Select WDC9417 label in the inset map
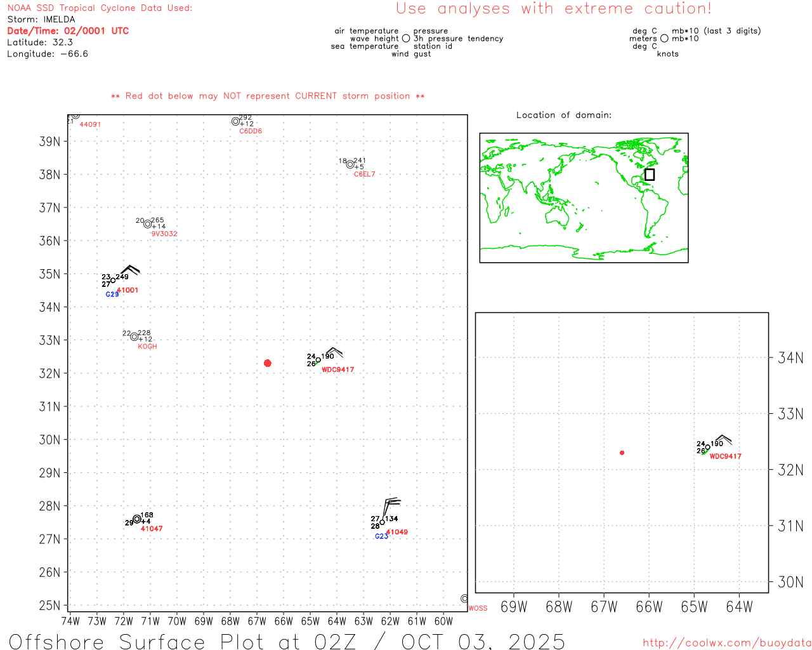This screenshot has width=812, height=650. [x=725, y=456]
